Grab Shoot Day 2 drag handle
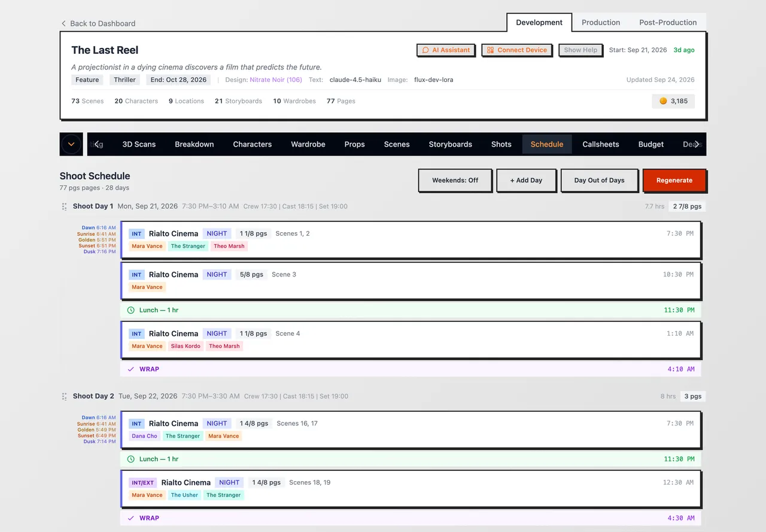Image resolution: width=766 pixels, height=532 pixels. 64,396
